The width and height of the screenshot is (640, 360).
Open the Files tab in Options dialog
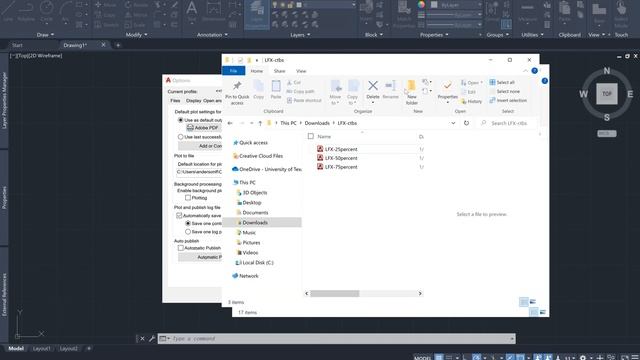(x=175, y=100)
